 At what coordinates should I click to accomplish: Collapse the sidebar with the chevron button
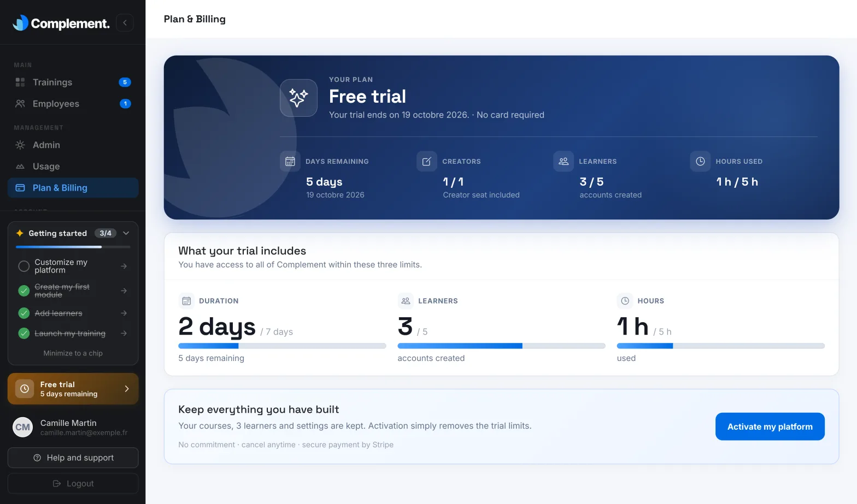point(125,22)
